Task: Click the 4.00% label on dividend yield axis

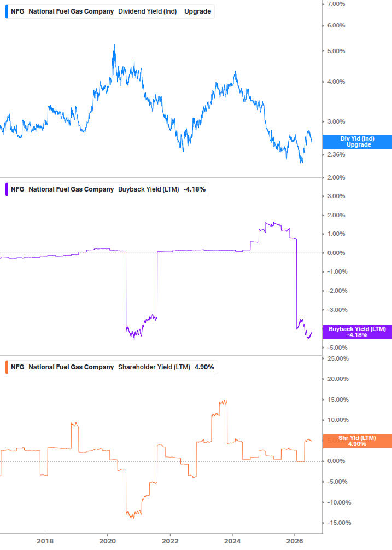Action: point(336,82)
